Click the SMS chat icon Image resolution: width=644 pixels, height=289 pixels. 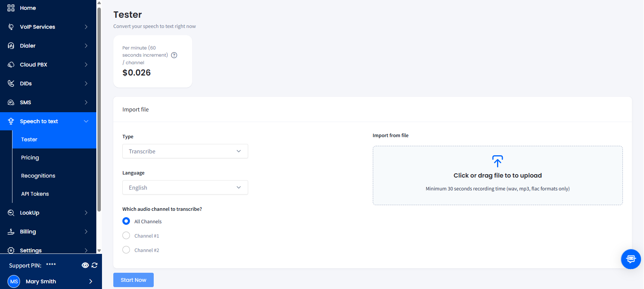[x=11, y=102]
